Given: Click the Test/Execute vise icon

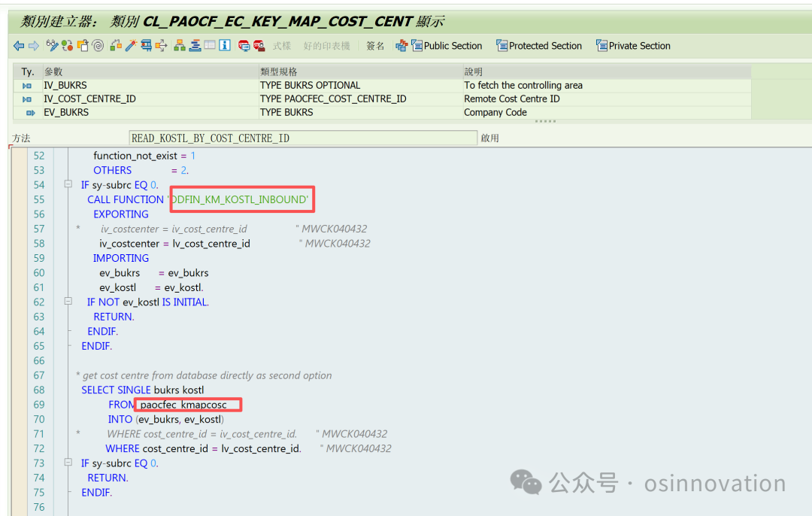Looking at the screenshot, I should coord(147,46).
